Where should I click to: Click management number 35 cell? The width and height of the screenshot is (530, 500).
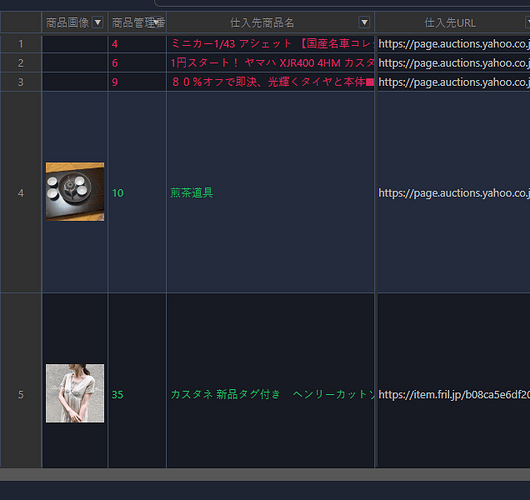pyautogui.click(x=137, y=395)
